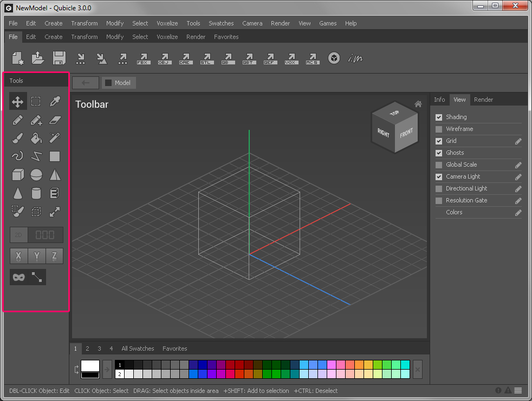Select the Sphere primitive tool
The width and height of the screenshot is (532, 401).
pyautogui.click(x=36, y=175)
